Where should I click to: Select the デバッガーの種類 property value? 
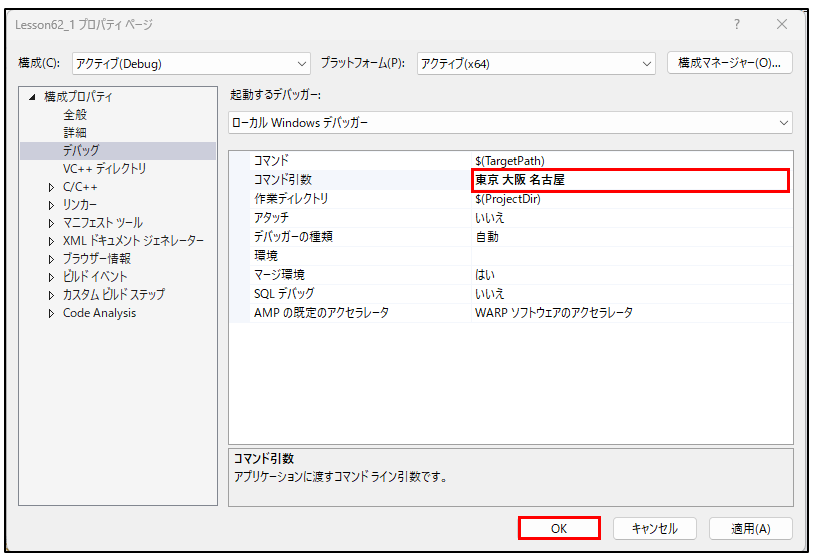[630, 237]
